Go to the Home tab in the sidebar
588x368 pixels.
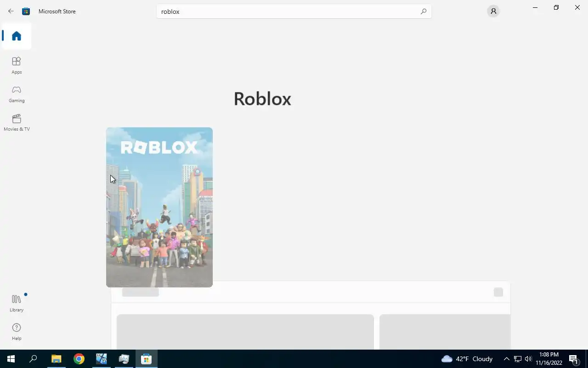point(17,36)
